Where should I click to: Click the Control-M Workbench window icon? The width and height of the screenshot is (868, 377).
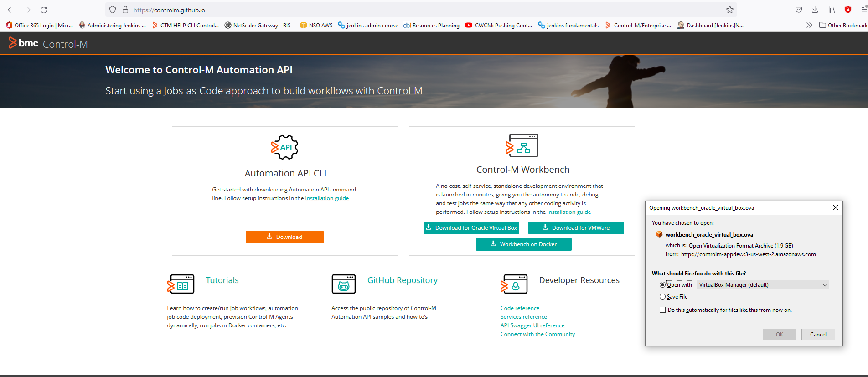tap(522, 145)
